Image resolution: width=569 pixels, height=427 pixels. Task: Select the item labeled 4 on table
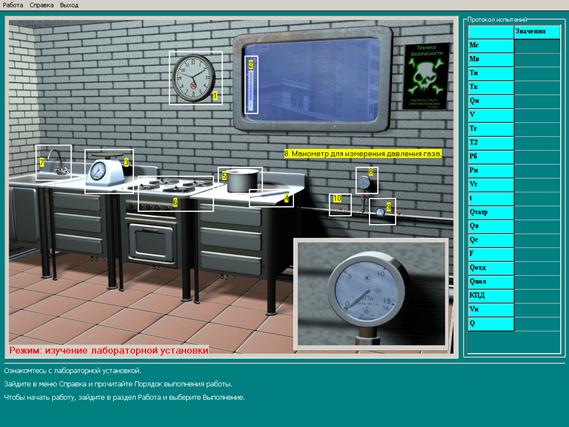(x=271, y=198)
